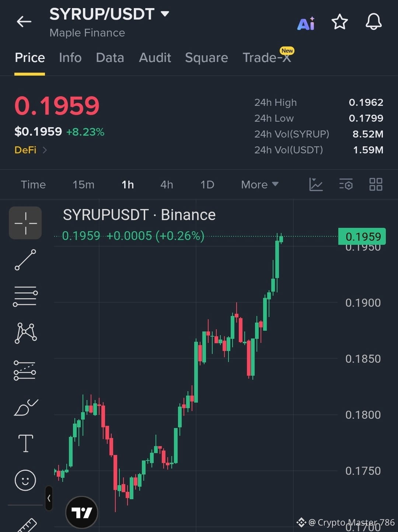The image size is (398, 532).
Task: Open the Trade-X tab
Action: [267, 58]
